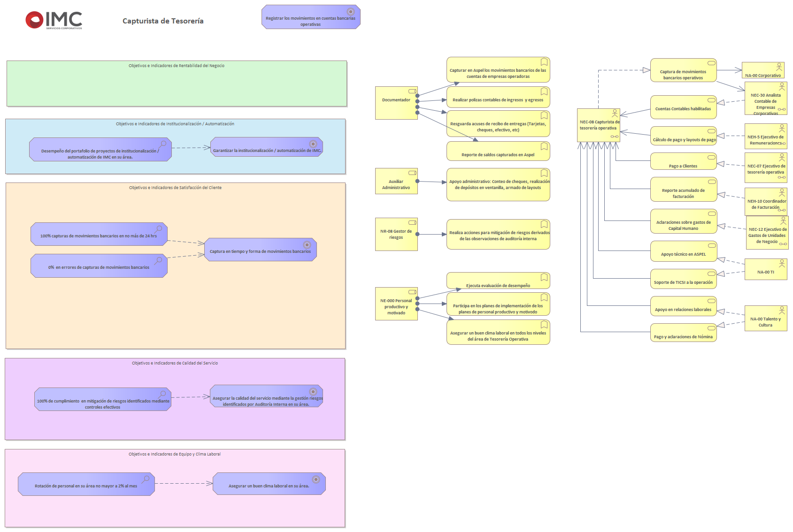
Task: Click the IMC Servicios Corporativos logo
Action: tap(54, 20)
